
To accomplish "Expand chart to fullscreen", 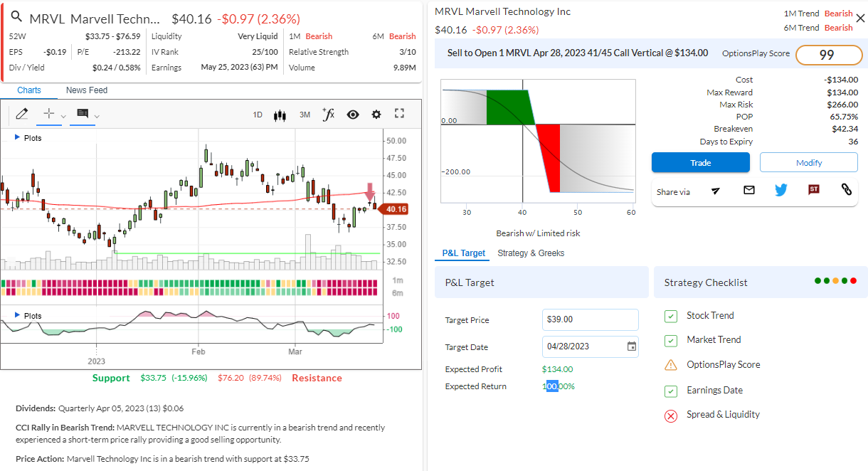I will (x=399, y=114).
